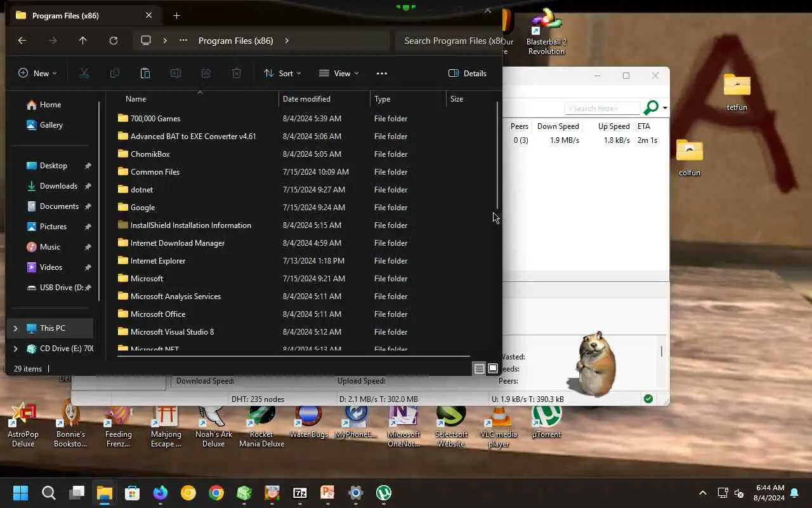Viewport: 812px width, 508px height.
Task: Open Noah's Ark Deluxe desktop shortcut
Action: pos(214,425)
